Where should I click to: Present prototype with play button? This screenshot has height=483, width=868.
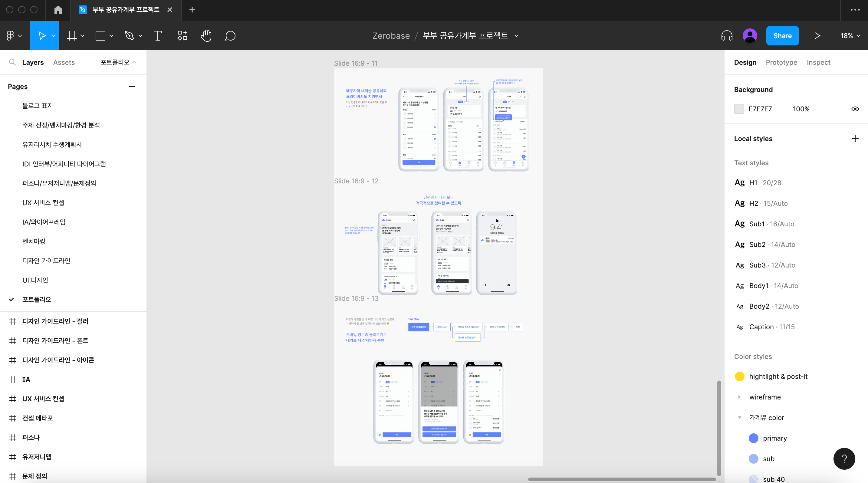pos(817,36)
